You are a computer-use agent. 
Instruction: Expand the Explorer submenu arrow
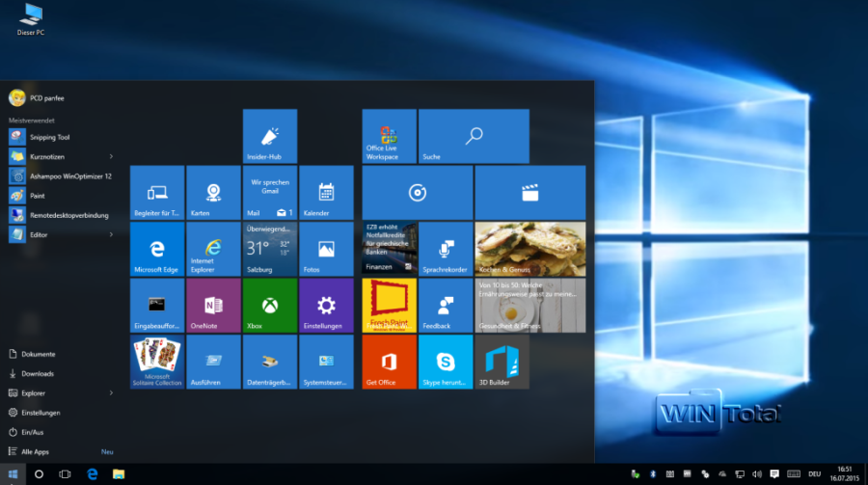point(111,393)
